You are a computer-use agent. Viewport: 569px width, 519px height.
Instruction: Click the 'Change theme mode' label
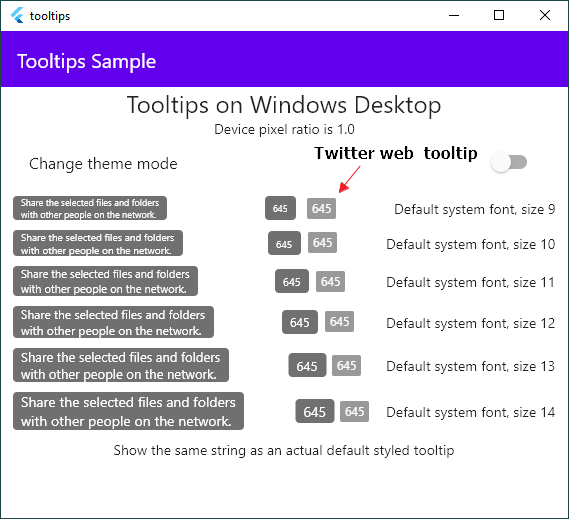pos(103,164)
